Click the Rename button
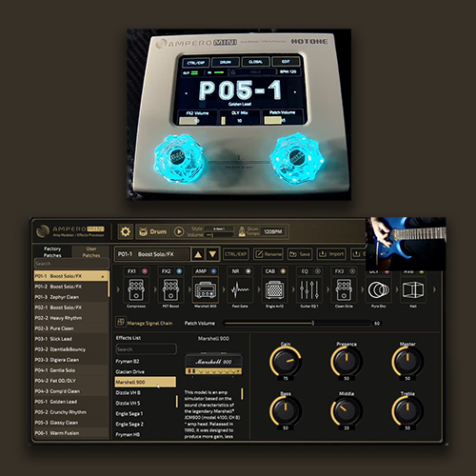This screenshot has height=476, width=476. [x=268, y=254]
